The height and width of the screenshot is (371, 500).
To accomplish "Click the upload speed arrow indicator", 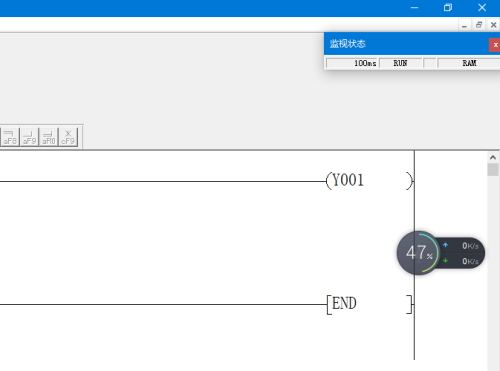I will (445, 245).
